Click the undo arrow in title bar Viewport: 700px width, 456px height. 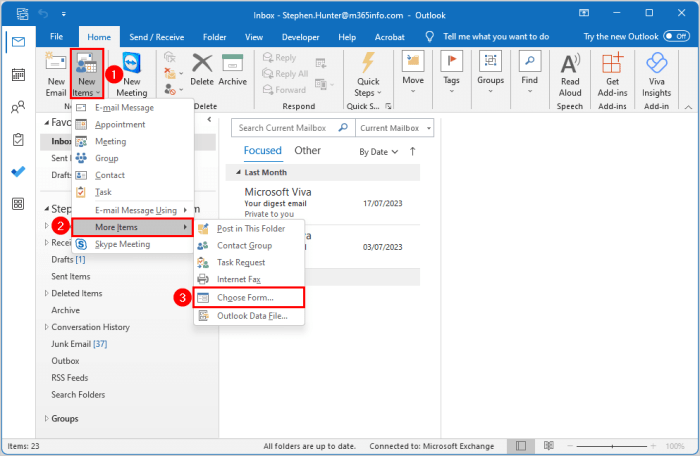43,14
